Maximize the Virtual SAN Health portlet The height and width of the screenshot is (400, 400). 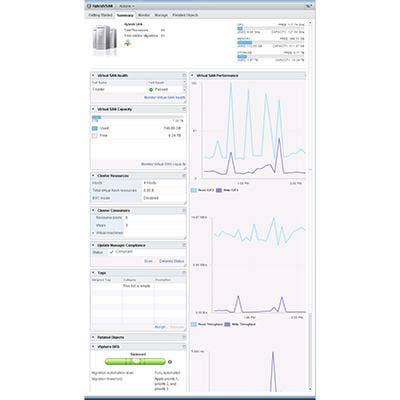tap(184, 76)
